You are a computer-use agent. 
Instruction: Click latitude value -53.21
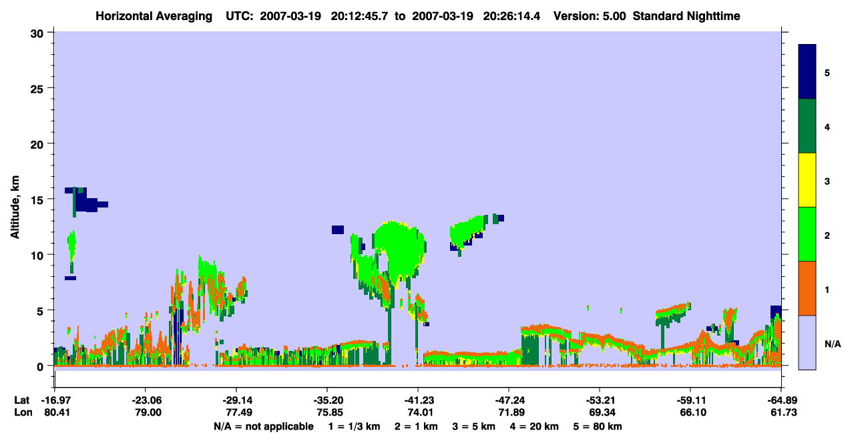tap(600, 400)
